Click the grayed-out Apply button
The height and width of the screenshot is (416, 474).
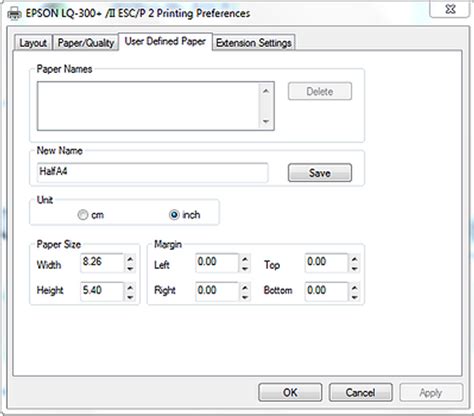431,392
